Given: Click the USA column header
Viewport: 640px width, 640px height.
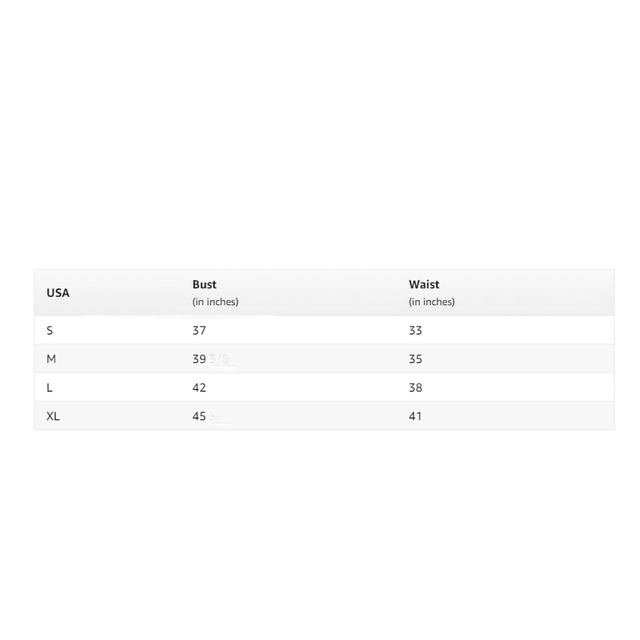Looking at the screenshot, I should point(58,293).
